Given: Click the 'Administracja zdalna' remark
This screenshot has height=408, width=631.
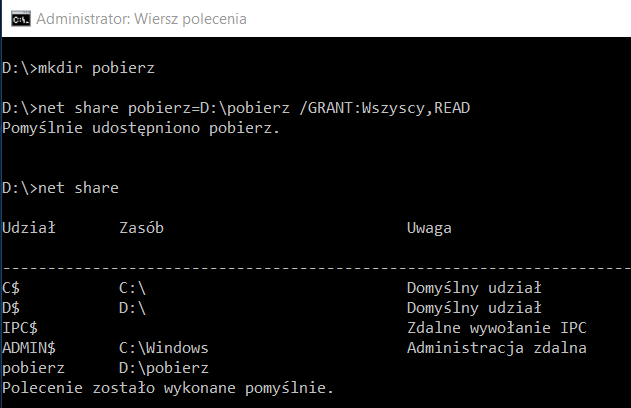Looking at the screenshot, I should (x=497, y=348).
